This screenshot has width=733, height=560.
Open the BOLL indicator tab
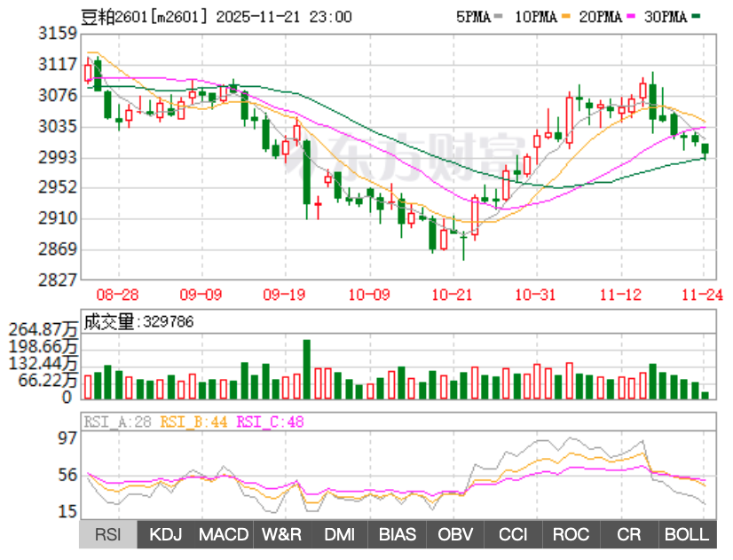tap(687, 534)
